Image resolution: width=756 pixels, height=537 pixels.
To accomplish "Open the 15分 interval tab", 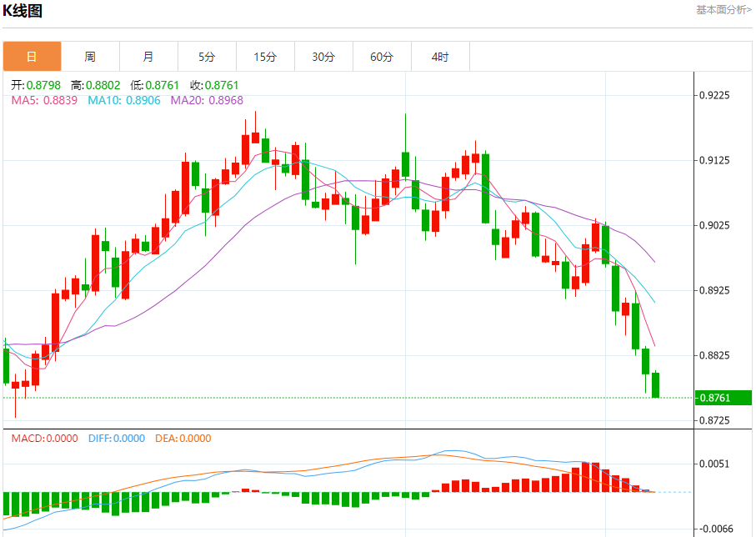I will pos(265,57).
